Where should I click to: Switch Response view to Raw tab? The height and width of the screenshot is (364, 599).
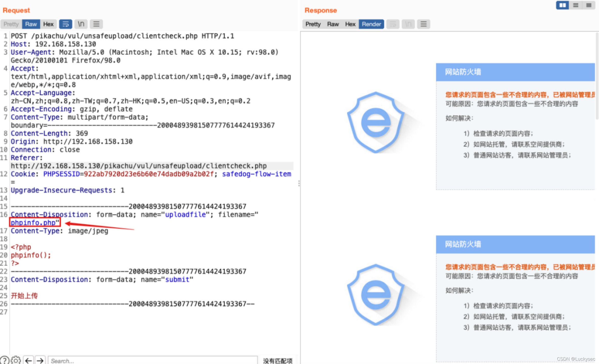333,24
